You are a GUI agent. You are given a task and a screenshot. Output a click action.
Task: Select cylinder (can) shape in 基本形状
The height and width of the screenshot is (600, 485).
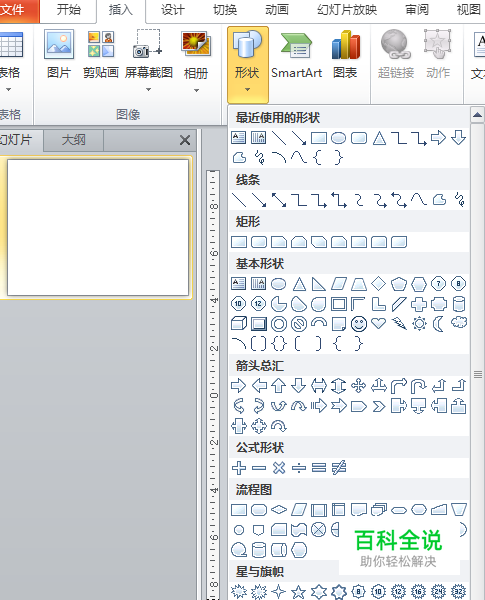[459, 304]
